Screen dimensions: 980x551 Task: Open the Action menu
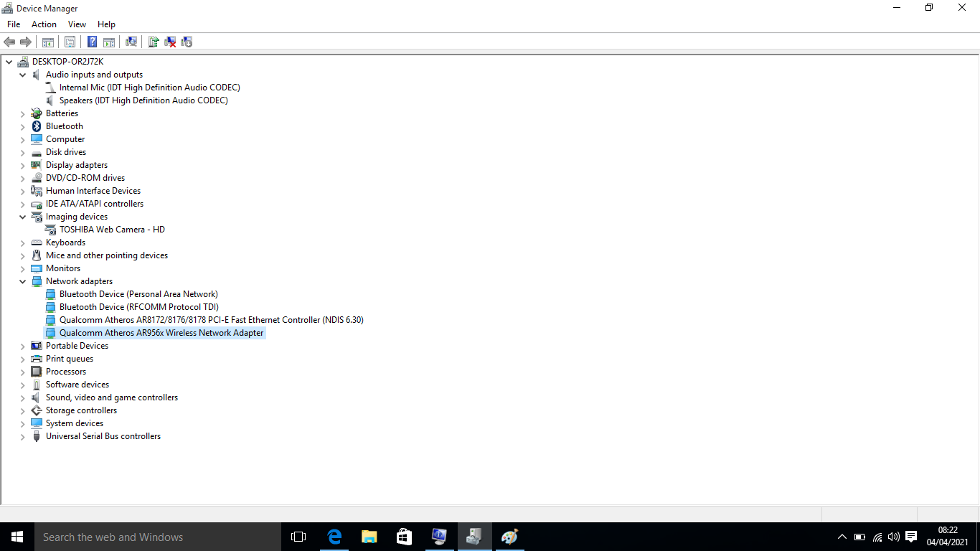pyautogui.click(x=44, y=24)
